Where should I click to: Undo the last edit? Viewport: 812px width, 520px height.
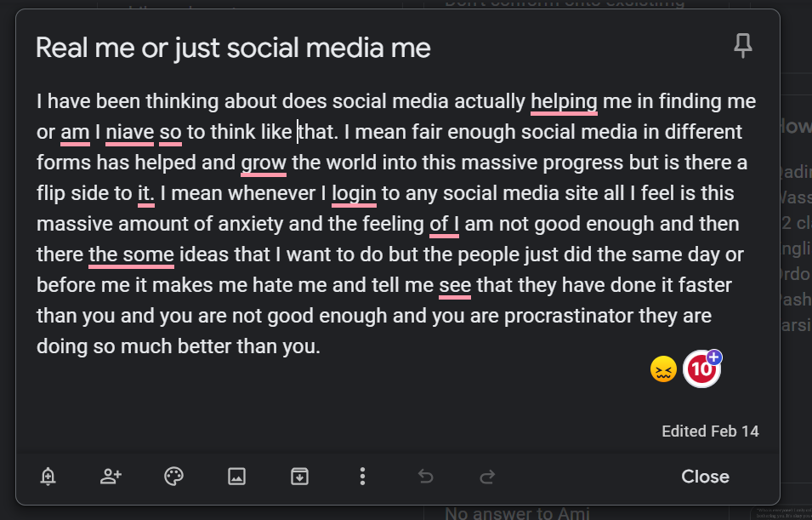coord(426,476)
